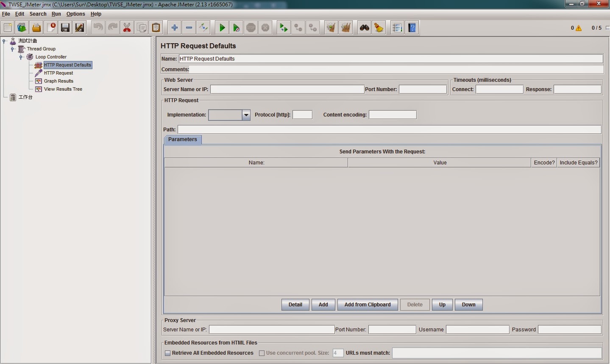Click the Collapse All minus icon
This screenshot has height=364, width=610.
point(189,28)
